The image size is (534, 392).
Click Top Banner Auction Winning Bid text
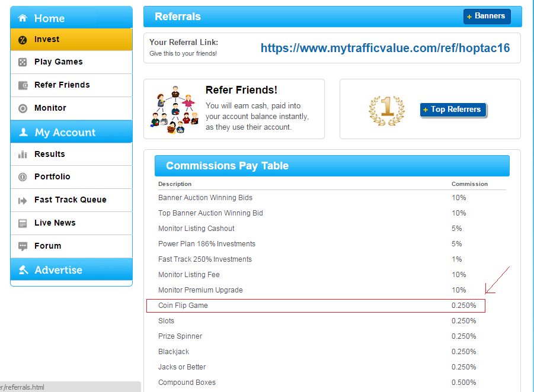210,213
